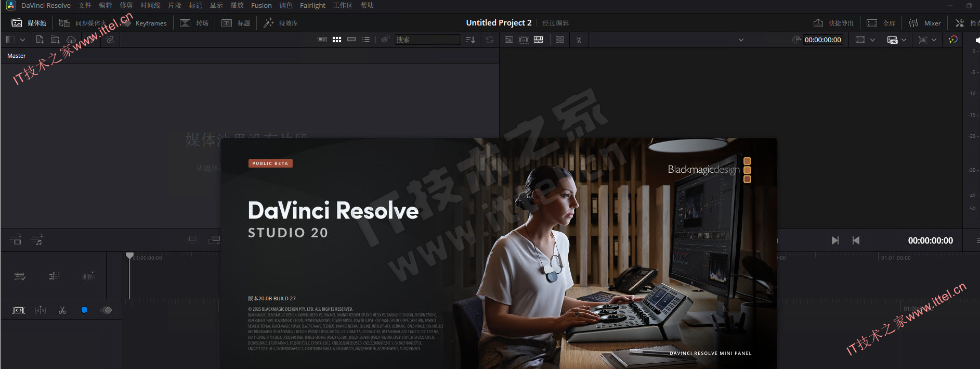Open the 片段 (Clip) menu
The image size is (980, 369).
175,5
